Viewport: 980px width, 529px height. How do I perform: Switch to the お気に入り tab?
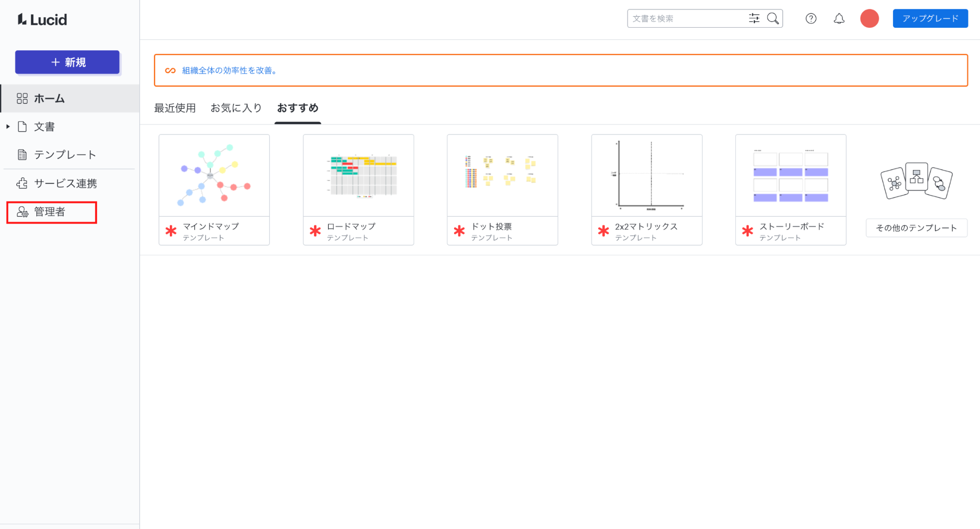pyautogui.click(x=236, y=108)
